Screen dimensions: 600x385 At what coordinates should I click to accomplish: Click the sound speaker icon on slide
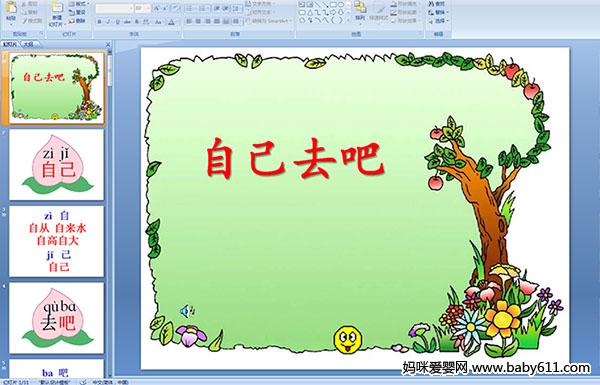tap(188, 311)
